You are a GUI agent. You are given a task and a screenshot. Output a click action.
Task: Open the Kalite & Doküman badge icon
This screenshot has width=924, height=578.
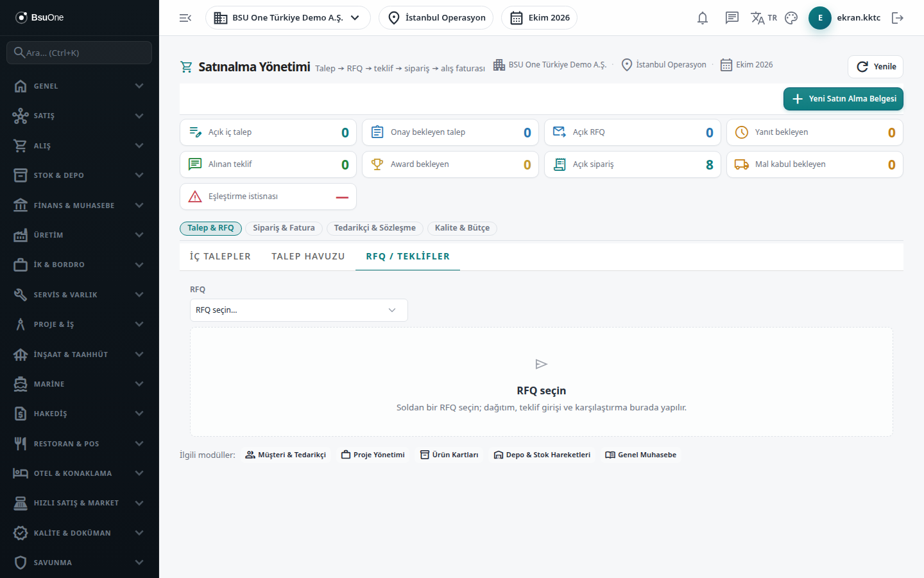click(21, 533)
